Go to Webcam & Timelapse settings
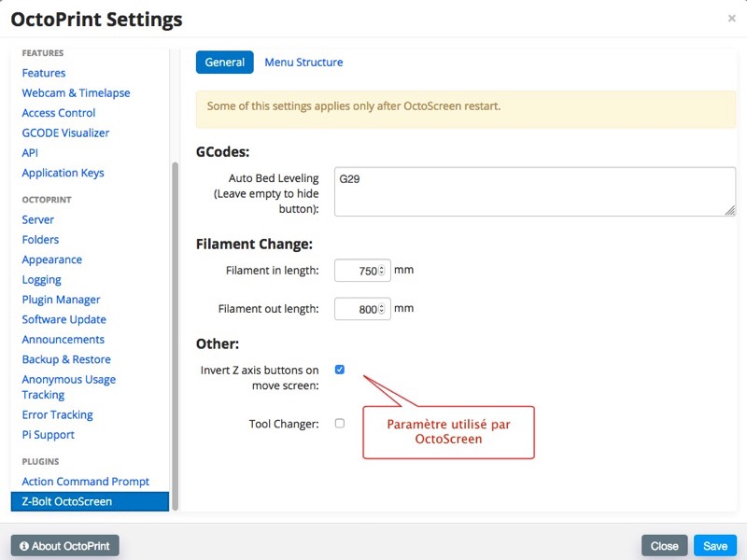Screen dimensions: 747x560 tap(76, 93)
